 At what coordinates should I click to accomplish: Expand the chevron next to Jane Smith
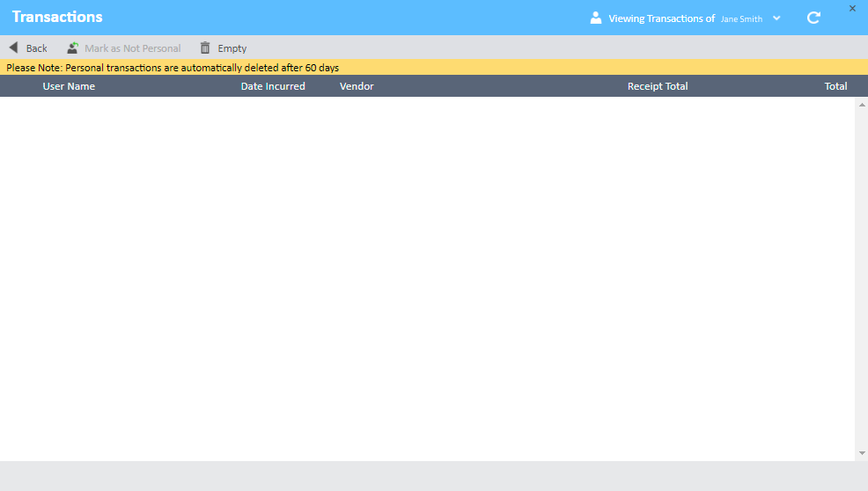(776, 18)
